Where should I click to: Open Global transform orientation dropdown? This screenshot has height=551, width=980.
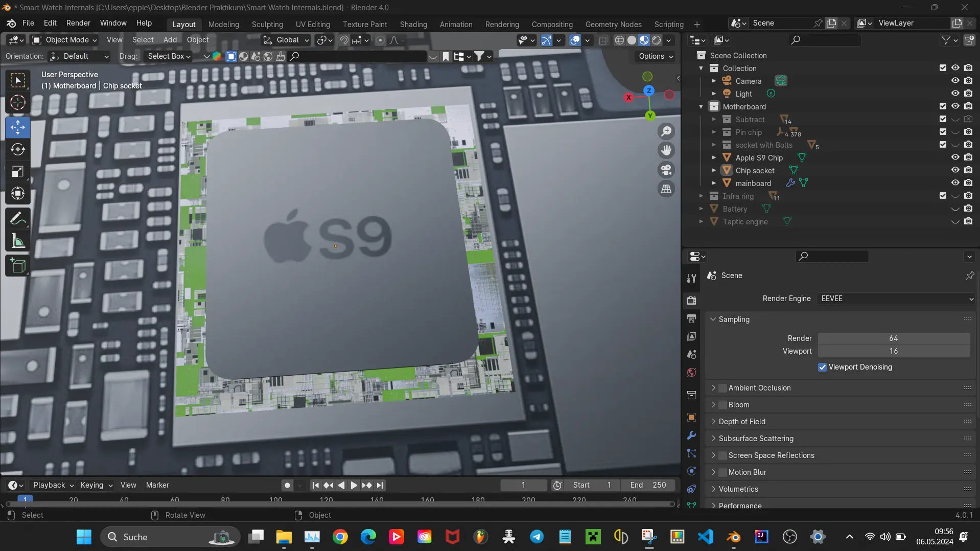286,40
